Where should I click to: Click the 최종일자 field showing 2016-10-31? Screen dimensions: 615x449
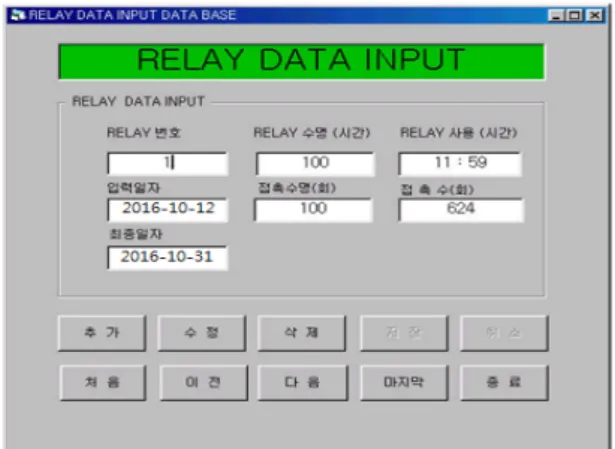pyautogui.click(x=167, y=257)
